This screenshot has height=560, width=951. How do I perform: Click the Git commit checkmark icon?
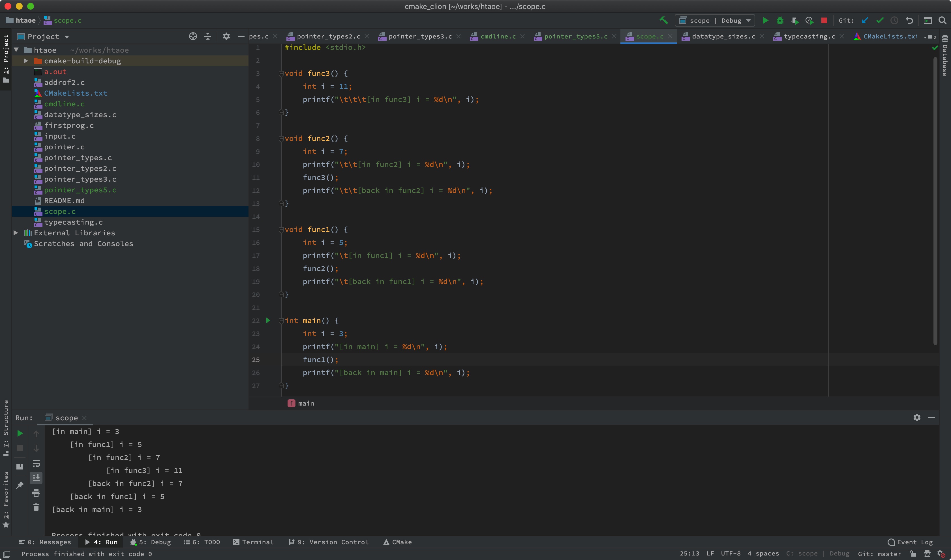(x=880, y=20)
